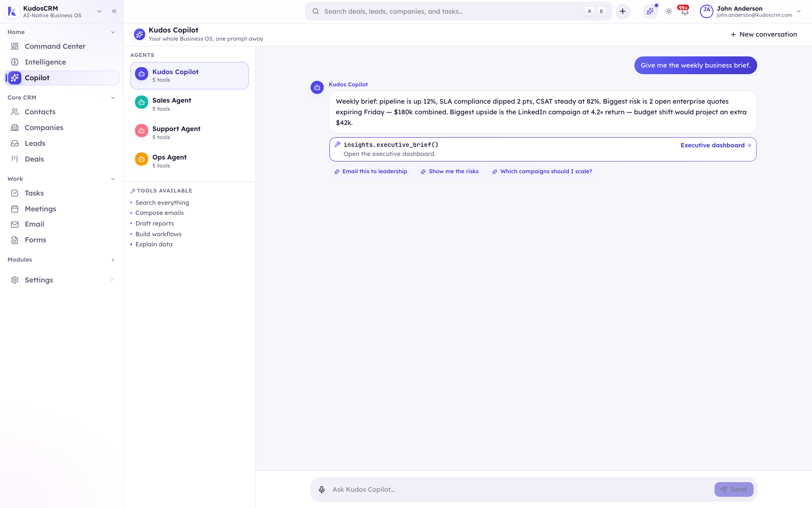The height and width of the screenshot is (508, 812).
Task: Collapse the Work section
Action: (113, 179)
